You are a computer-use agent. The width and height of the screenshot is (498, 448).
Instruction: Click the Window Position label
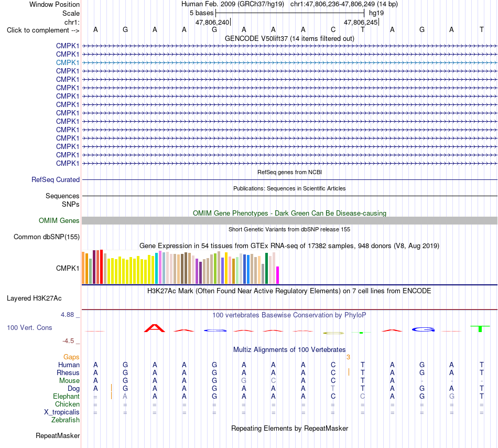point(55,4)
